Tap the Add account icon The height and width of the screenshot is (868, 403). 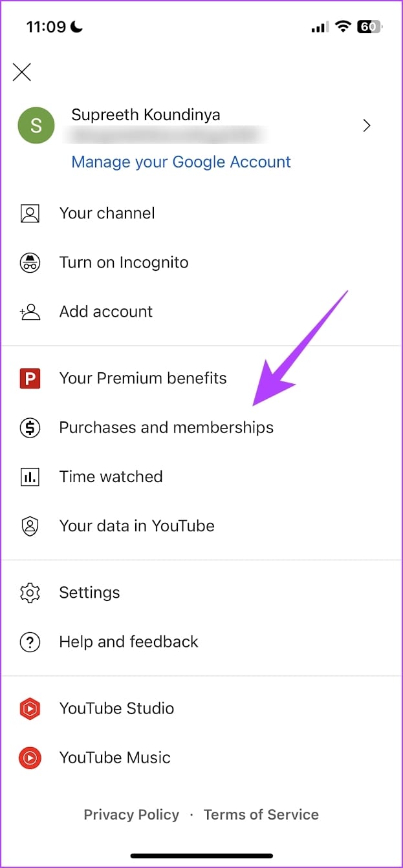30,312
